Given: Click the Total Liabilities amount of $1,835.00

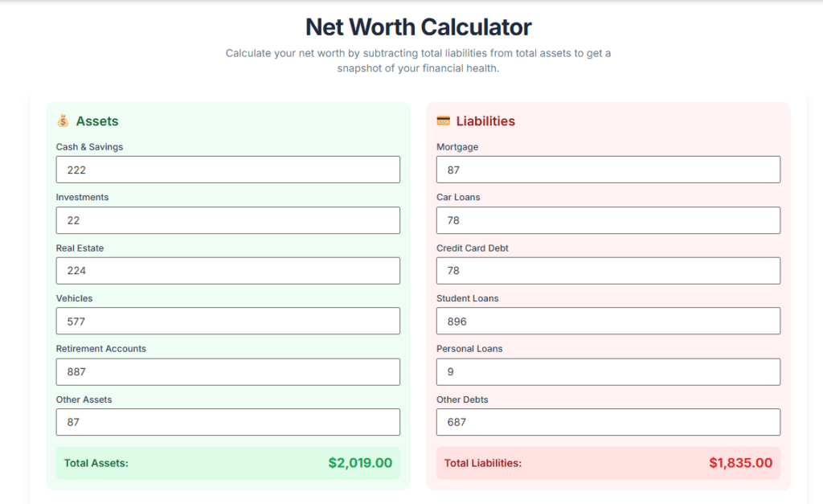Looking at the screenshot, I should [x=741, y=463].
